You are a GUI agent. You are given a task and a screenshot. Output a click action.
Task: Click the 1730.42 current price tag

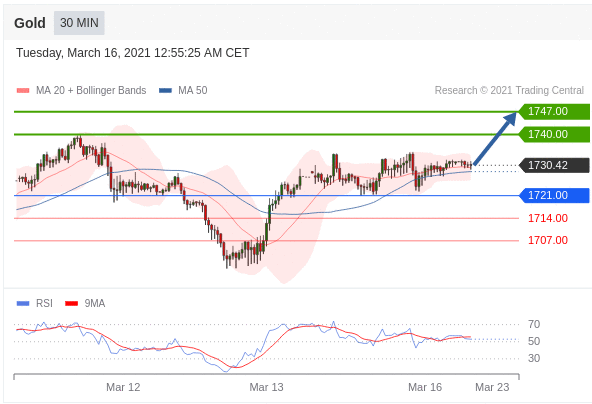click(553, 165)
